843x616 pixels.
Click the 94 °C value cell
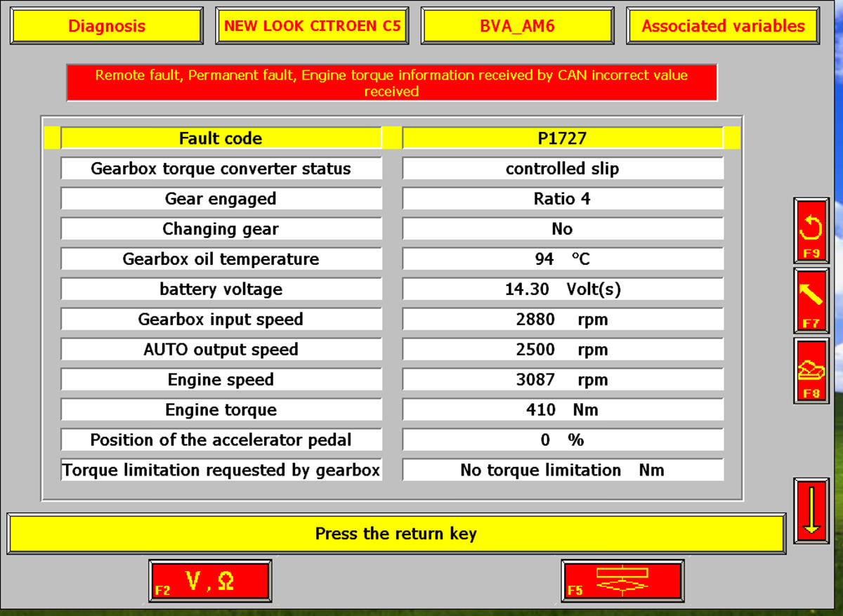tap(563, 259)
